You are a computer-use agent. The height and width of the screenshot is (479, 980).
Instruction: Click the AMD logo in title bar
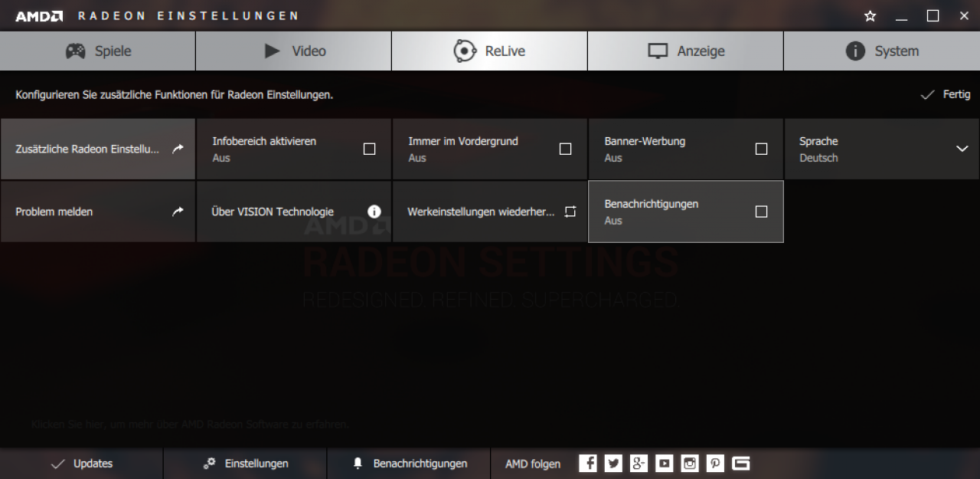(x=39, y=16)
